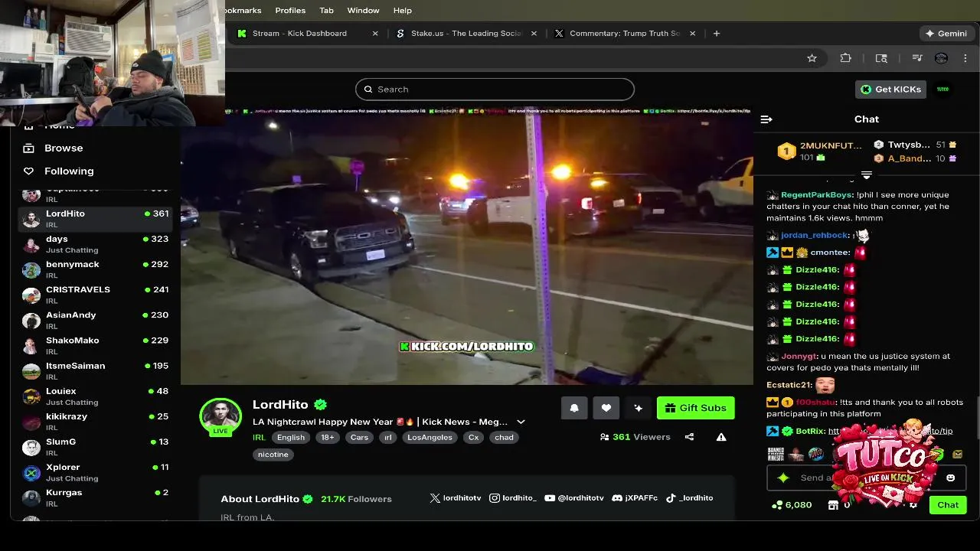Image resolution: width=980 pixels, height=551 pixels.
Task: Open the browser extensions puzzle icon
Action: 846,58
